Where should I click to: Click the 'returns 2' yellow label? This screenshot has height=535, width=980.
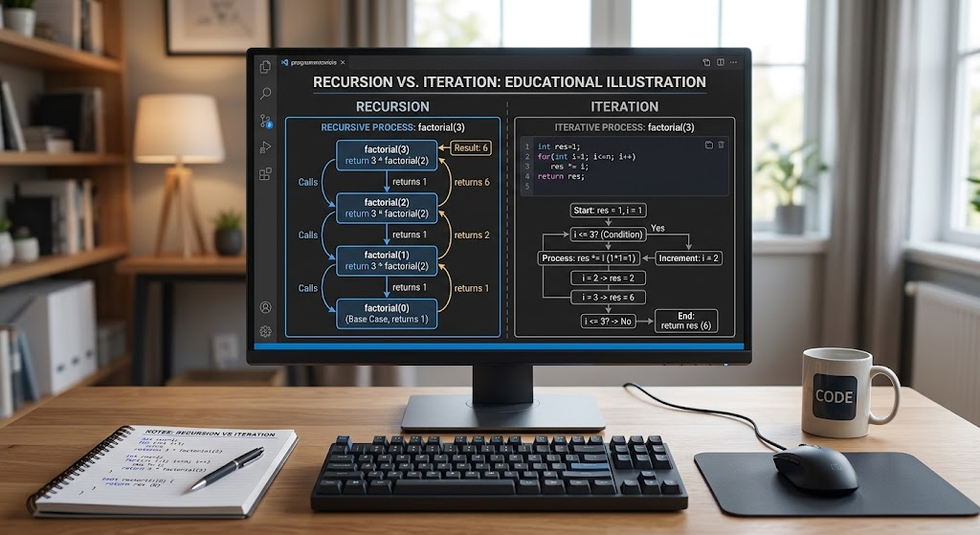point(472,235)
